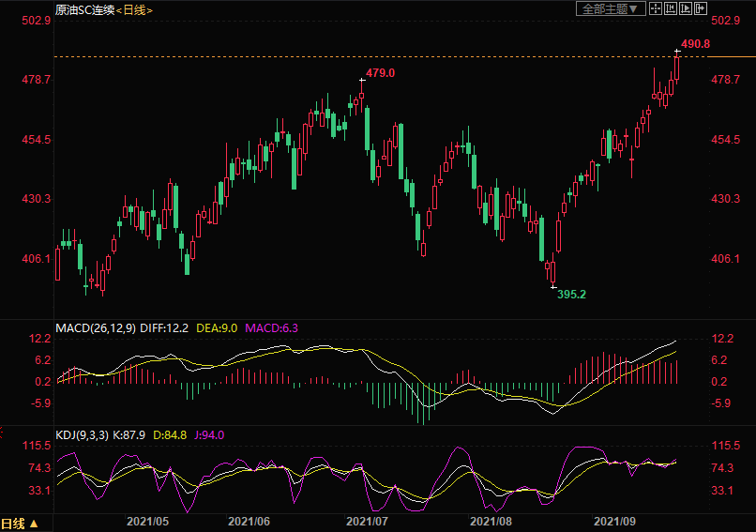The height and width of the screenshot is (532, 756).
Task: Click the DIFF:12.2 value in MACD header
Action: click(166, 328)
